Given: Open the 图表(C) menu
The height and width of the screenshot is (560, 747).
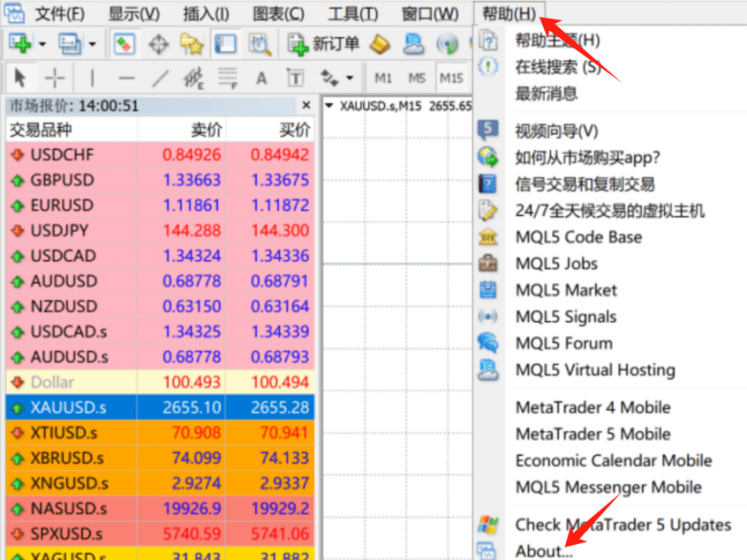Looking at the screenshot, I should click(x=278, y=13).
